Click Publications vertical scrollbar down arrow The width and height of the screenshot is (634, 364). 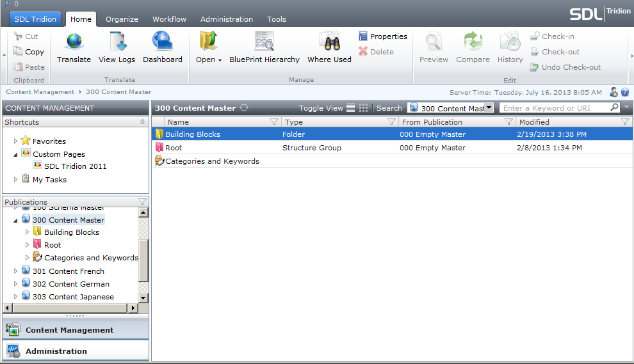click(x=143, y=297)
